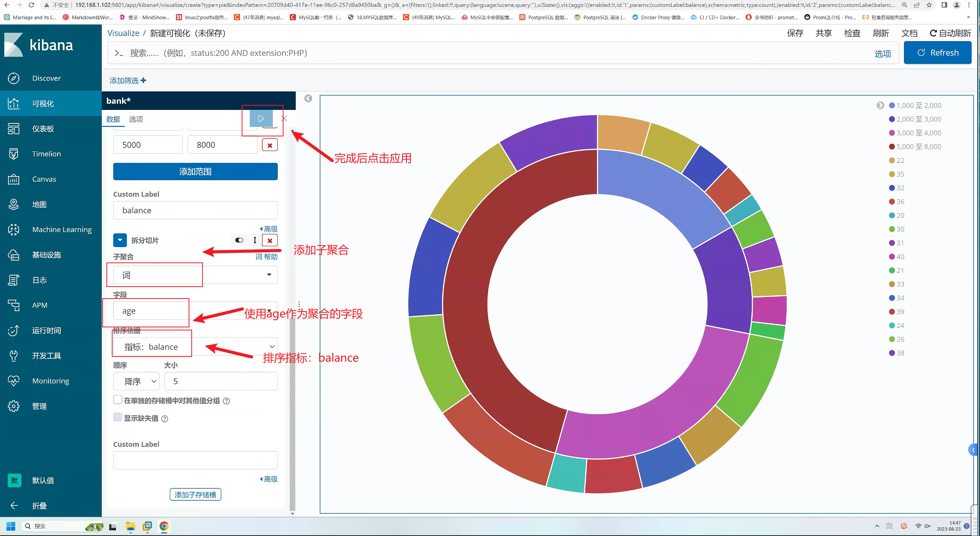This screenshot has height=536, width=980.
Task: Collapse the 拆分切片 section chevron
Action: coord(120,240)
